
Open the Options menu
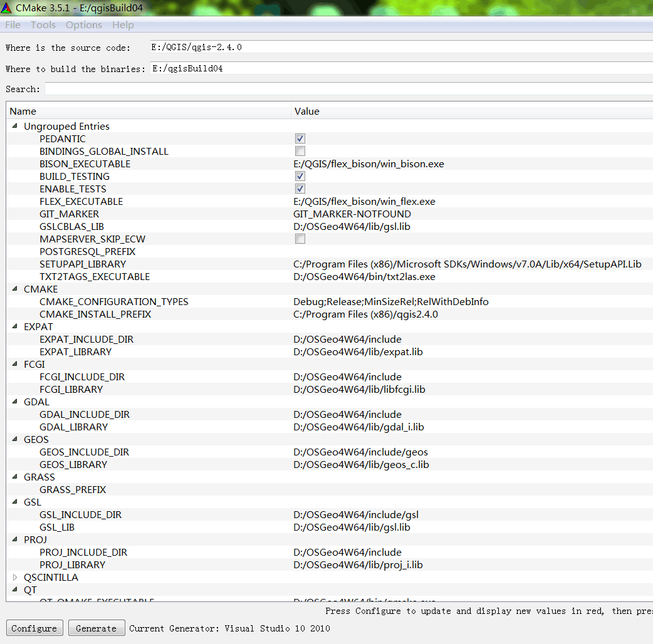84,25
